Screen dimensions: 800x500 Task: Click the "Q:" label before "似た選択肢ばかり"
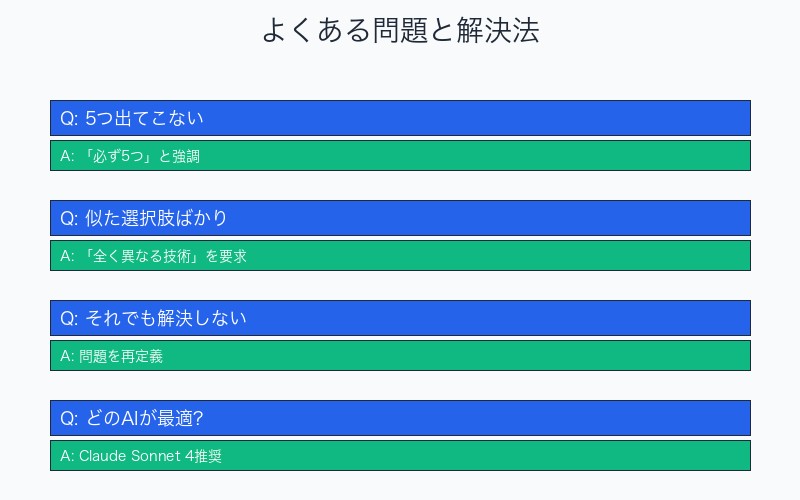[69, 218]
